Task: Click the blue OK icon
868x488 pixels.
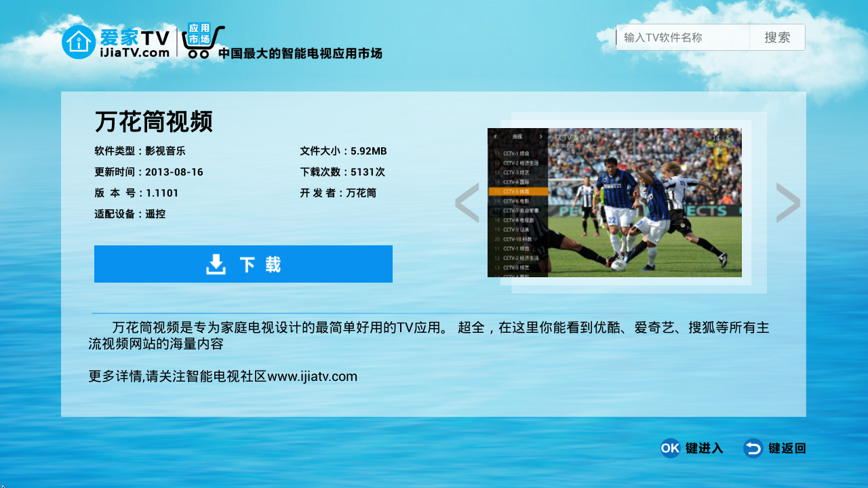Action: pyautogui.click(x=670, y=448)
